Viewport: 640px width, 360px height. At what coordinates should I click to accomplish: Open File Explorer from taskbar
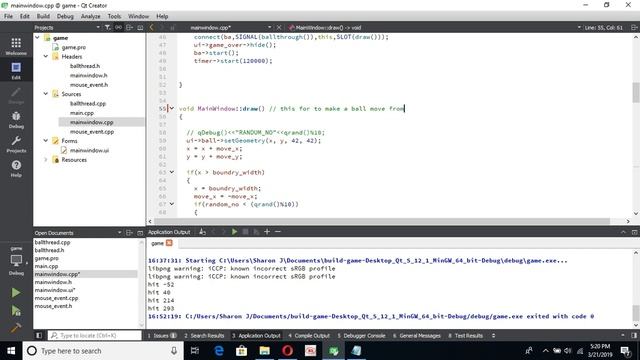pyautogui.click(x=264, y=351)
